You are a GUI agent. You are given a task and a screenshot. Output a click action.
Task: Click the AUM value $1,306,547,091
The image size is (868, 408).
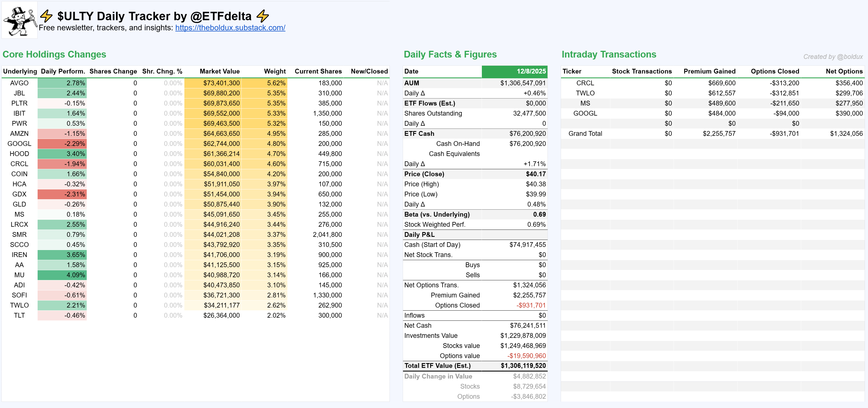[523, 83]
